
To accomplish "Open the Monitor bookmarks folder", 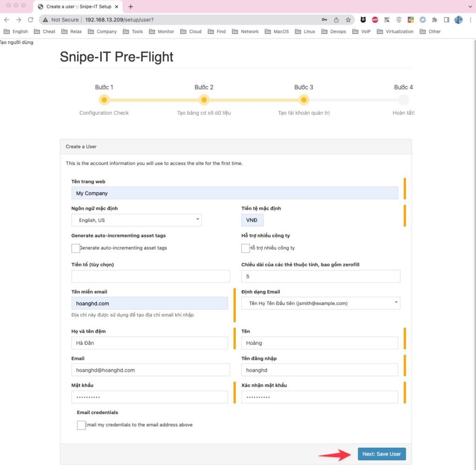I will [x=161, y=32].
